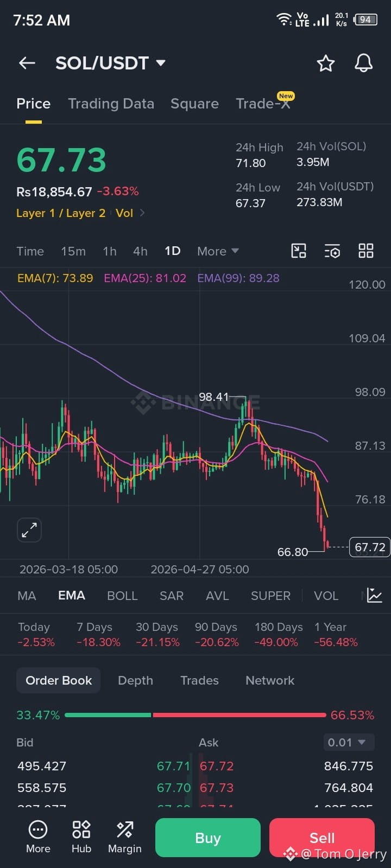Toggle the BOLL indicator
391x868 pixels.
click(x=122, y=596)
